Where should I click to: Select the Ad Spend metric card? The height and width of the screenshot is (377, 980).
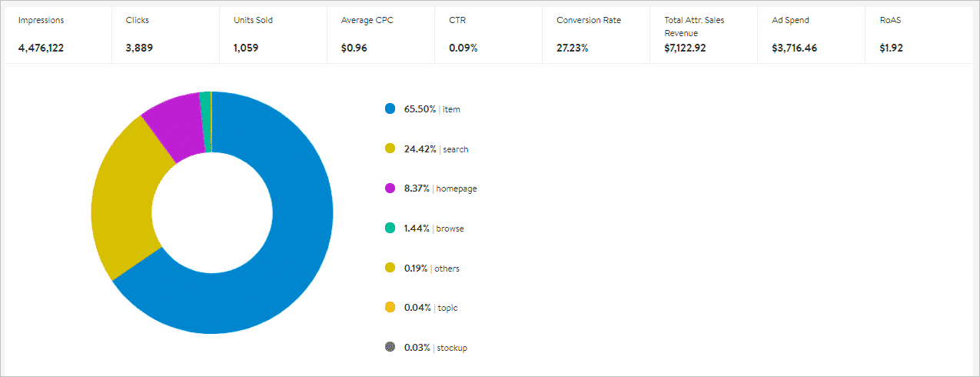[811, 35]
